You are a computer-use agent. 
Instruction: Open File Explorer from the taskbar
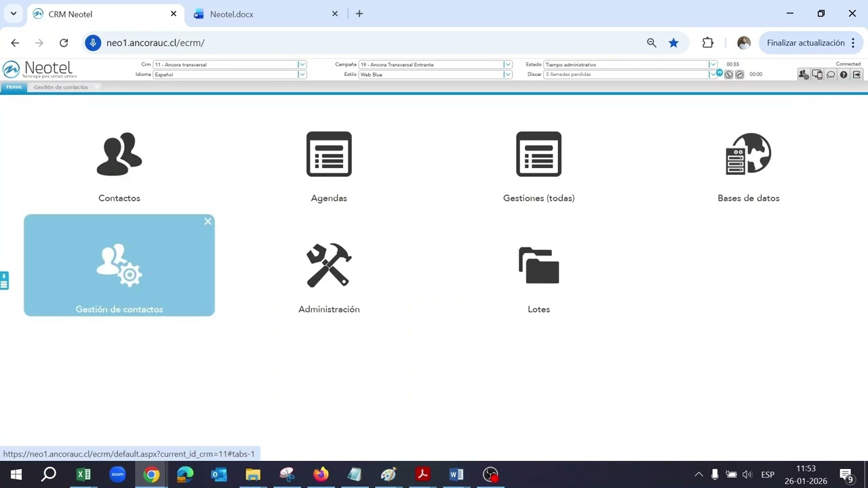click(x=253, y=474)
